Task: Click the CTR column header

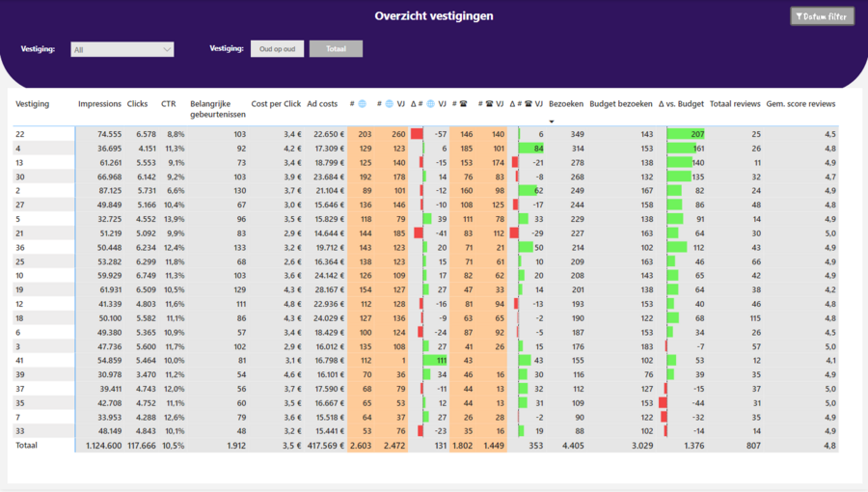Action: (168, 104)
